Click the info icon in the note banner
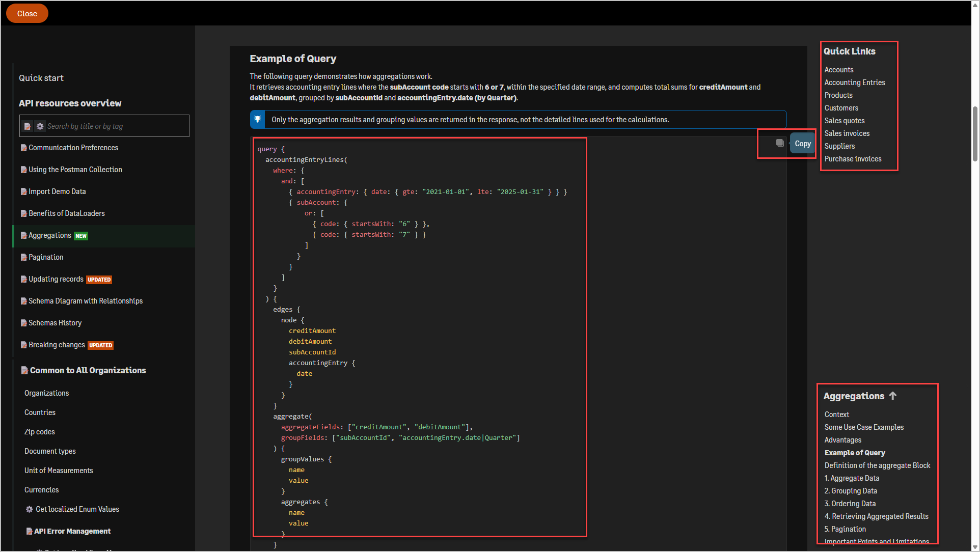Viewport: 980px width, 552px height. click(x=257, y=119)
